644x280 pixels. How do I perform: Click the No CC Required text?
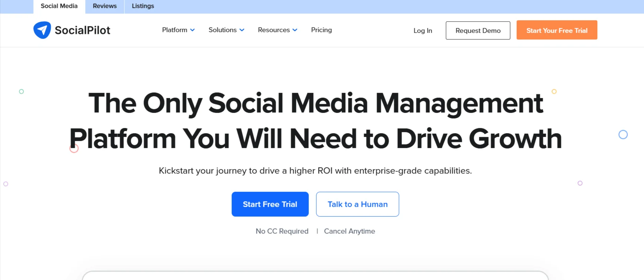pos(282,231)
